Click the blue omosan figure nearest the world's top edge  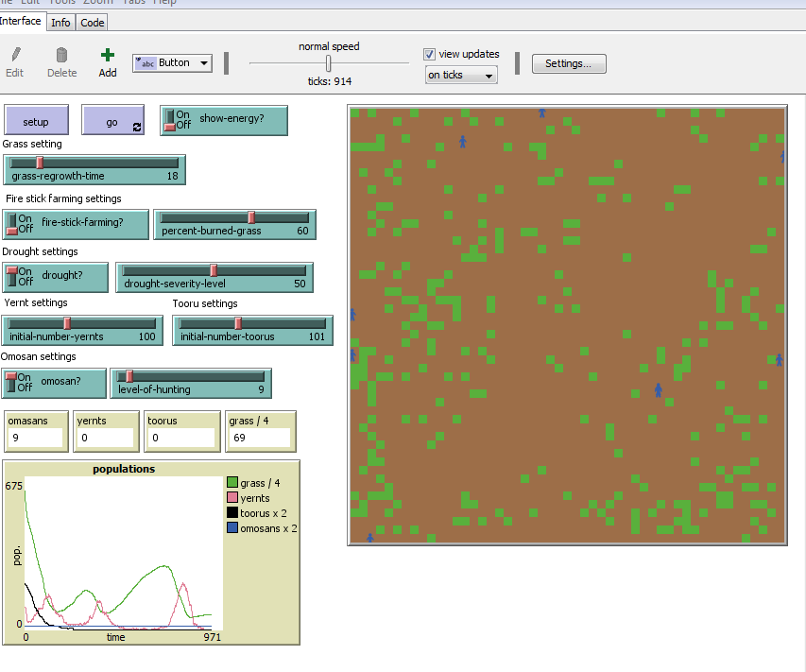tap(541, 112)
